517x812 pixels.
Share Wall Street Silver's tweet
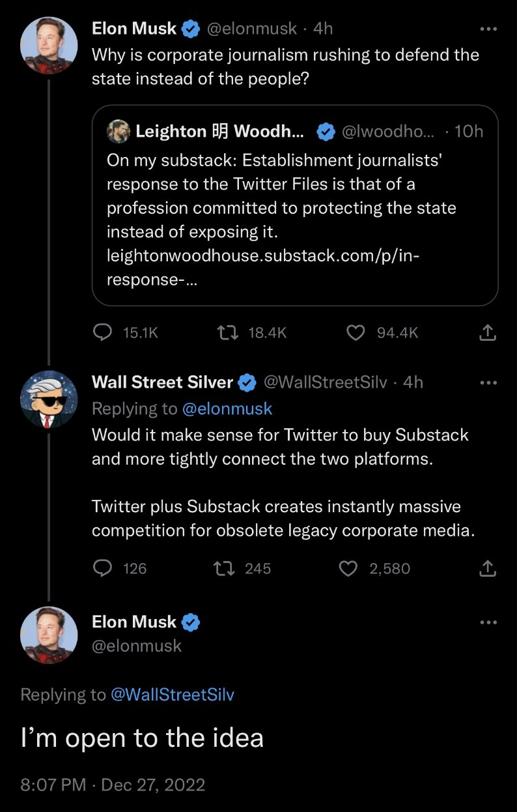click(x=487, y=568)
